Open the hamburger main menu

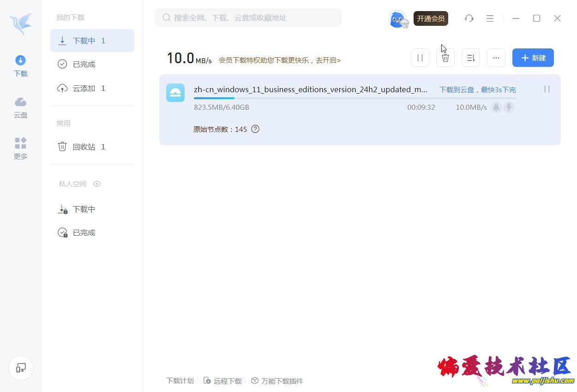pyautogui.click(x=490, y=18)
